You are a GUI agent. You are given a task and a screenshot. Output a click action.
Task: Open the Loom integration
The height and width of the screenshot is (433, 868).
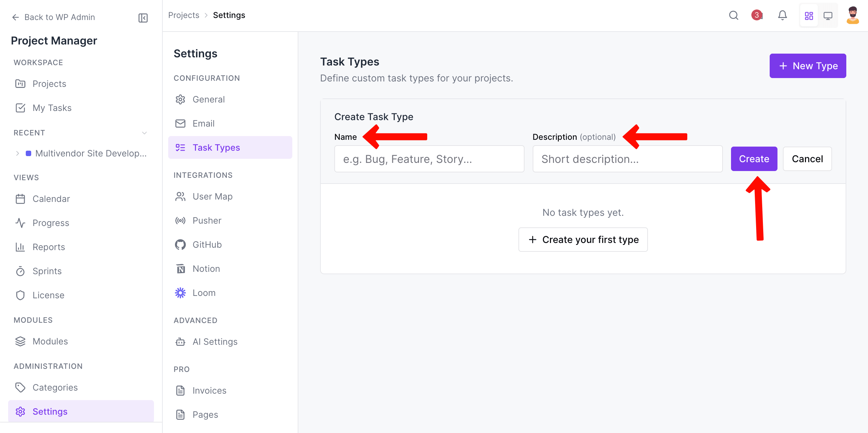pos(204,293)
